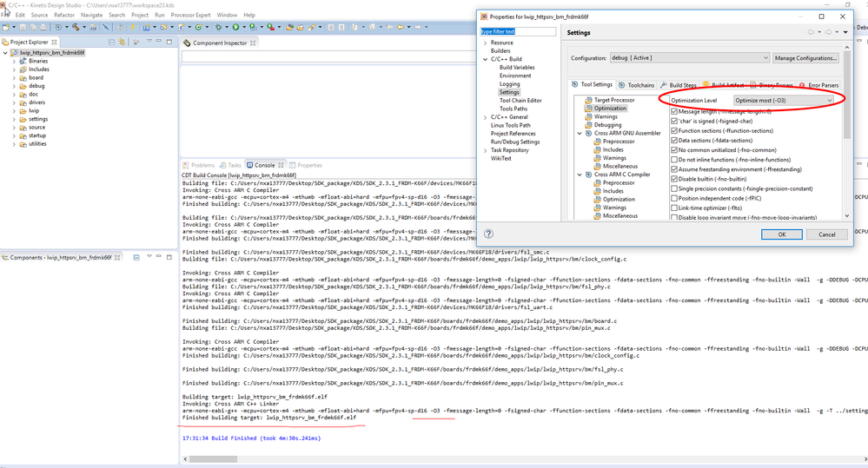Close the Console view tab via its X
Viewport: 868px width, 468px height.
[281, 165]
